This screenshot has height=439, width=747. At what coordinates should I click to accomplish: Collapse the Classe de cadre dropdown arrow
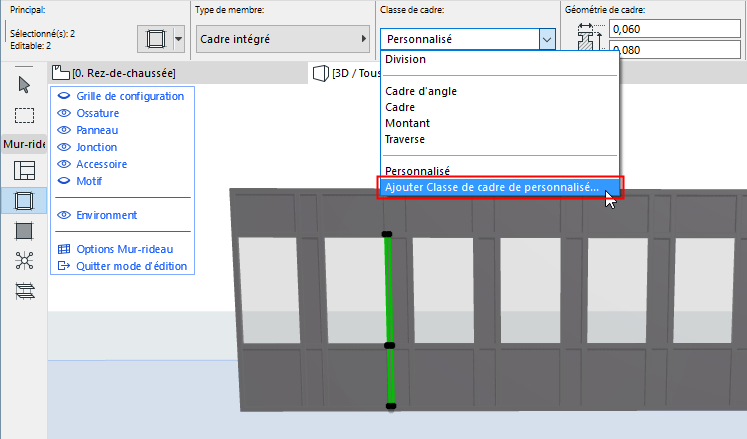[x=547, y=39]
